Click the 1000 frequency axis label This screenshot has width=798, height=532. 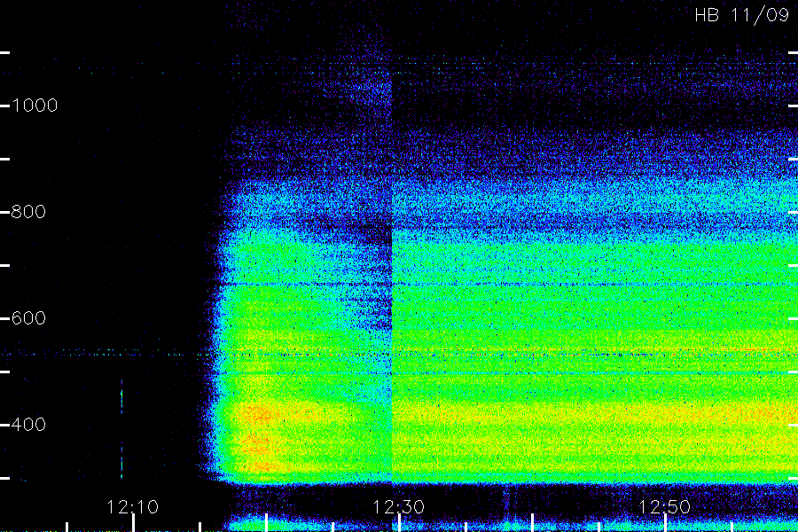[x=35, y=106]
